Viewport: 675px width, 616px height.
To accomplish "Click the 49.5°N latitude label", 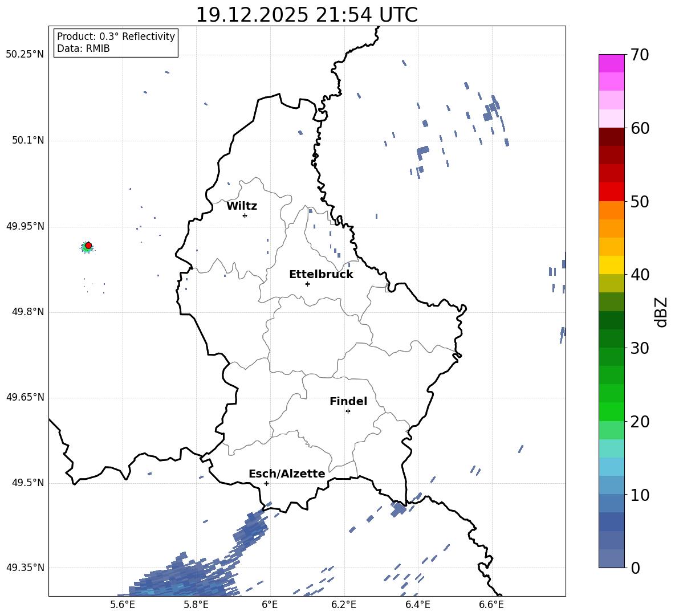I will 27,483.
